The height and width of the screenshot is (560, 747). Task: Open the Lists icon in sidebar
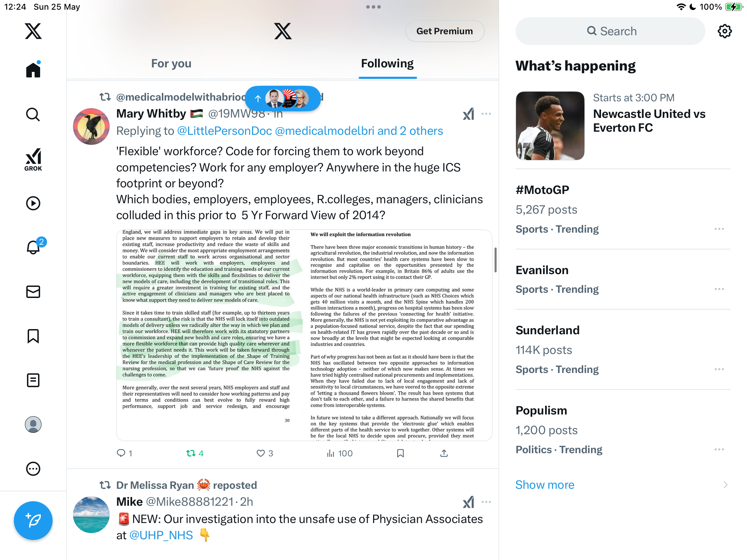point(33,380)
